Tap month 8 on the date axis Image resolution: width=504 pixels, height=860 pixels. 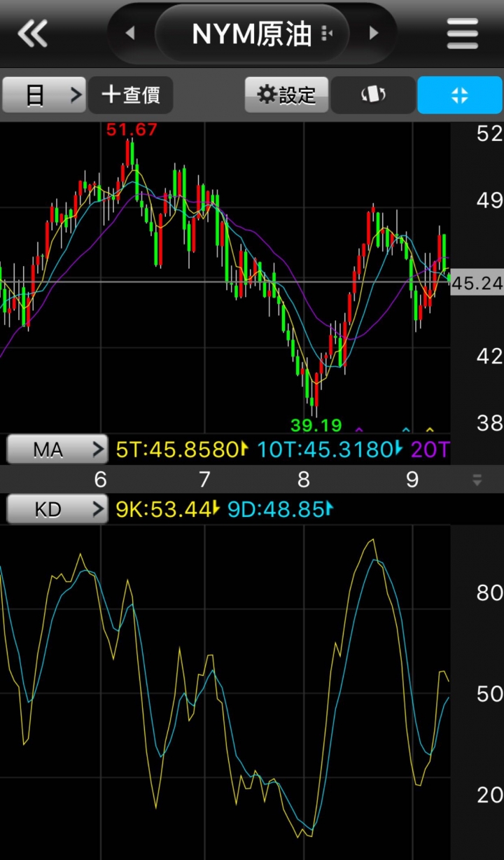coord(304,480)
